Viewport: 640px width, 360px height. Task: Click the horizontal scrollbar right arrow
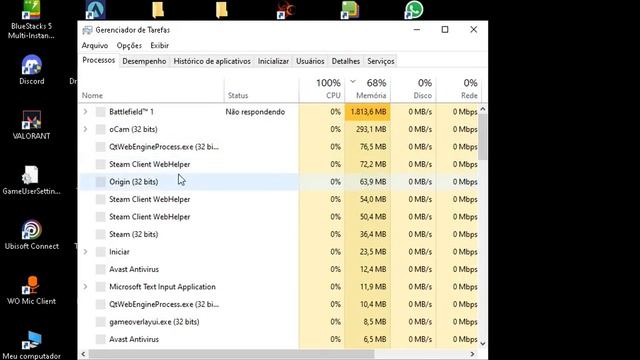(x=472, y=354)
